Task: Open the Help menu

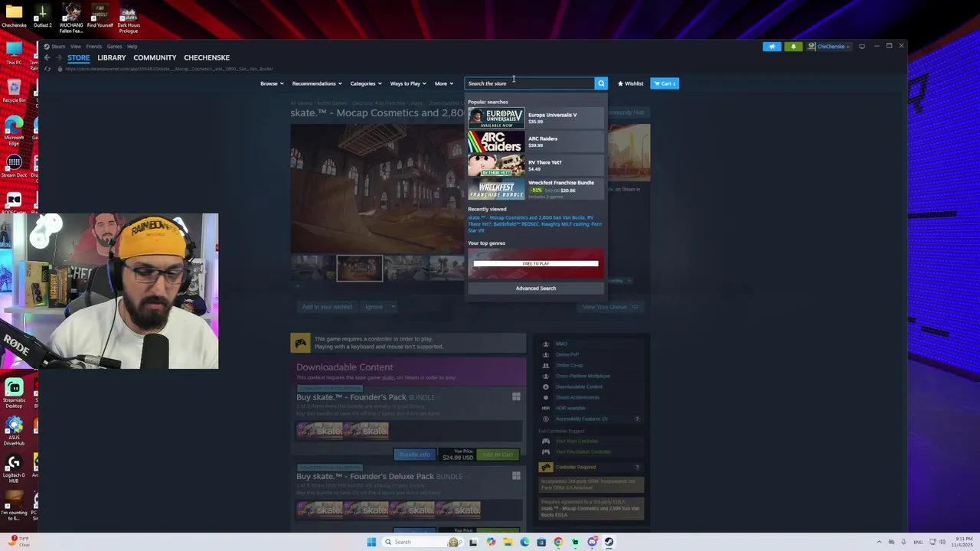Action: pyautogui.click(x=132, y=47)
